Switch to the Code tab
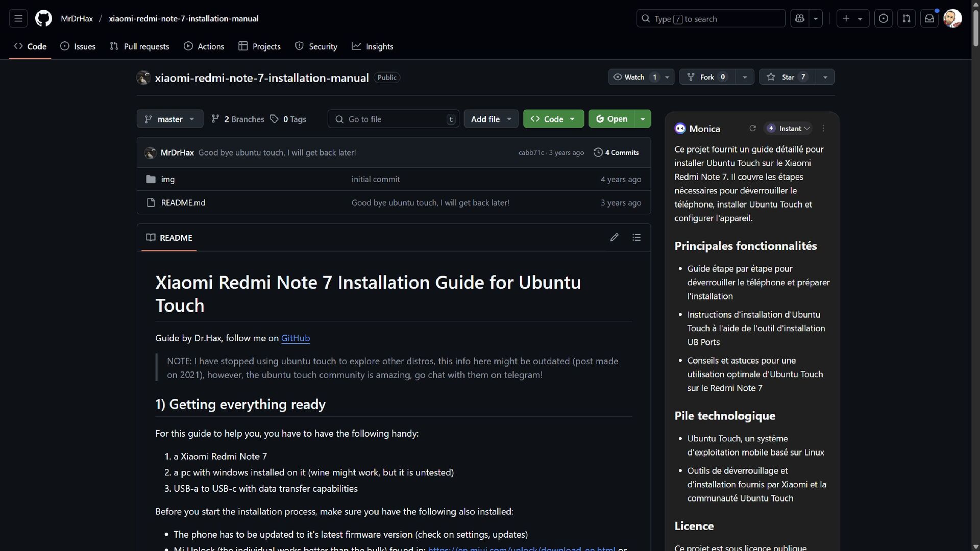 (x=30, y=46)
